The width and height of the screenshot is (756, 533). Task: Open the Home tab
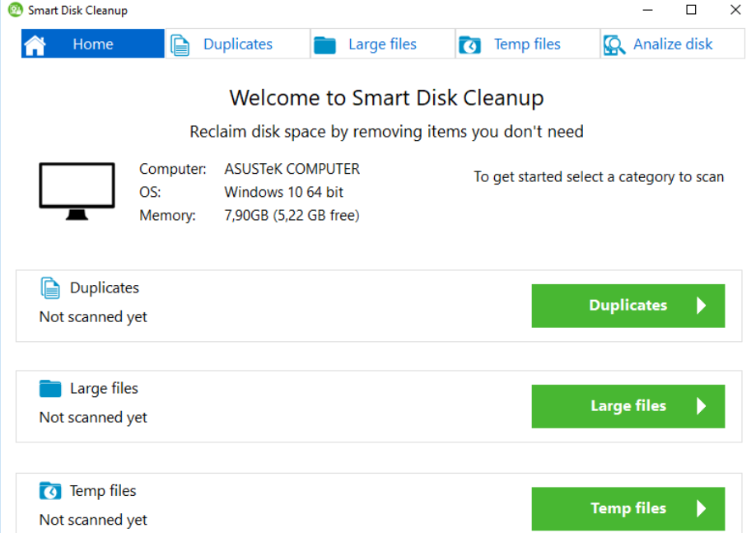92,44
